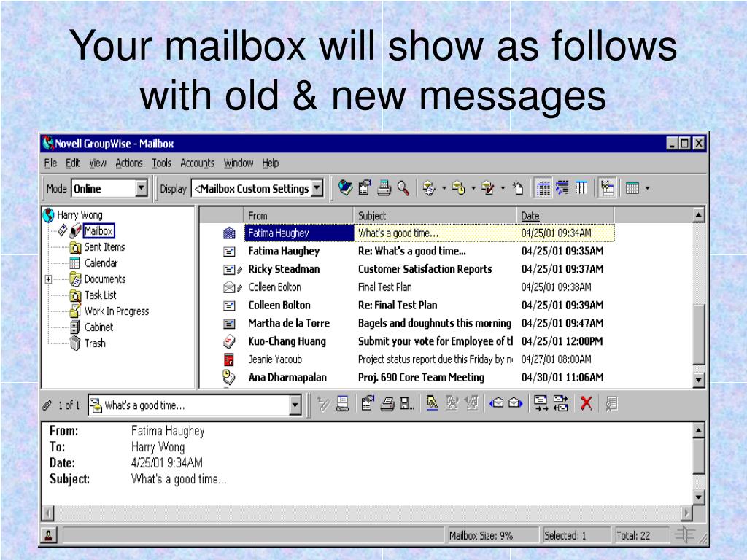Open the Calendar folder
Viewport: 747px width, 560px height.
101,263
